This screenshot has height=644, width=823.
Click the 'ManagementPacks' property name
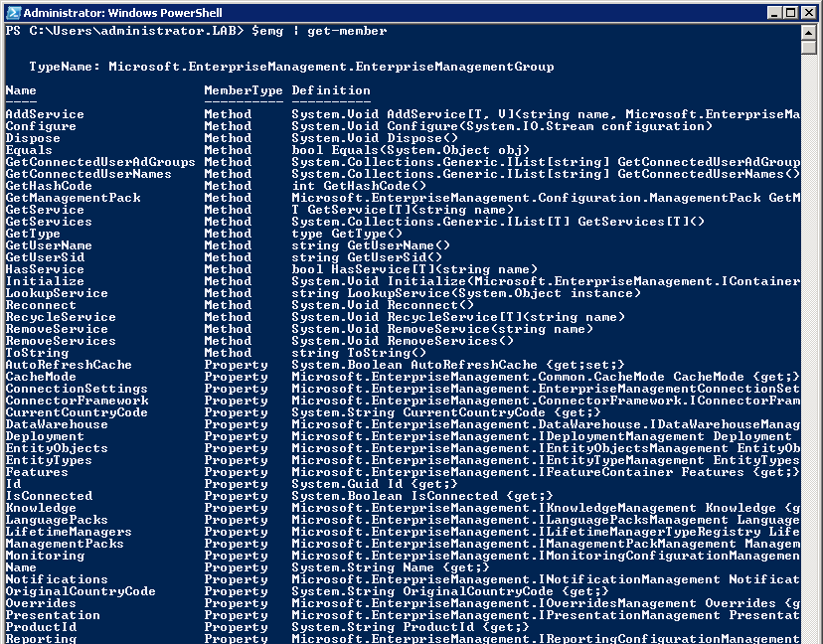65,544
